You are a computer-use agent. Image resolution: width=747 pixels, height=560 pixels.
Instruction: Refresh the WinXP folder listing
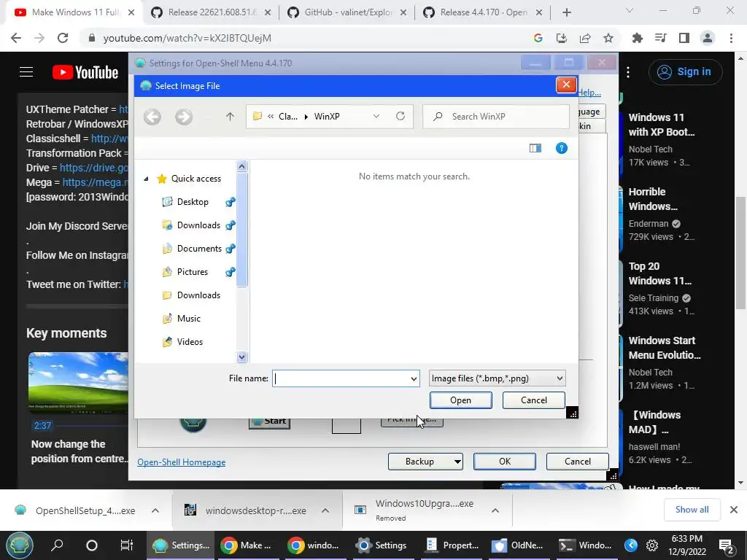pos(400,116)
